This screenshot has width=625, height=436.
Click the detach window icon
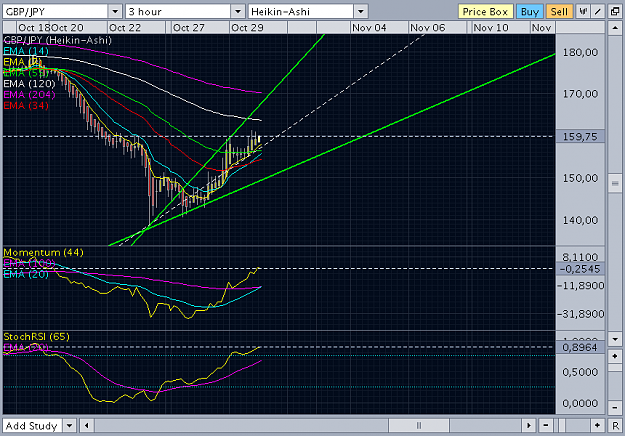pyautogui.click(x=615, y=12)
